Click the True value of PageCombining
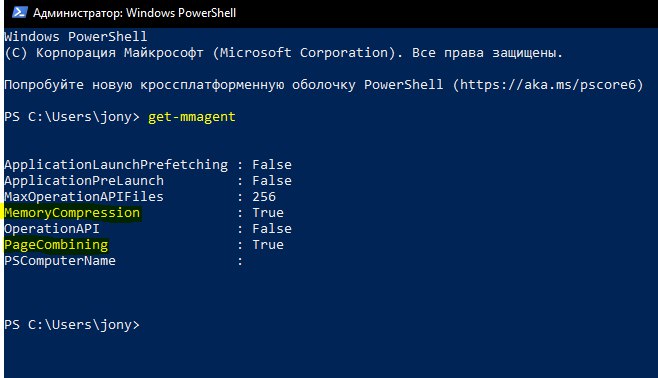The image size is (658, 378). (268, 245)
